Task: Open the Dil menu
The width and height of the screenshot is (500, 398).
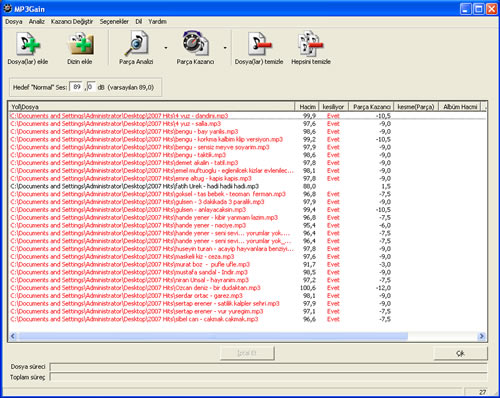Action: pos(138,22)
